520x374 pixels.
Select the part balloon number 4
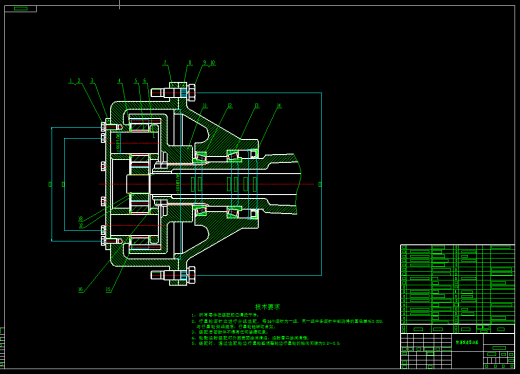click(x=119, y=81)
